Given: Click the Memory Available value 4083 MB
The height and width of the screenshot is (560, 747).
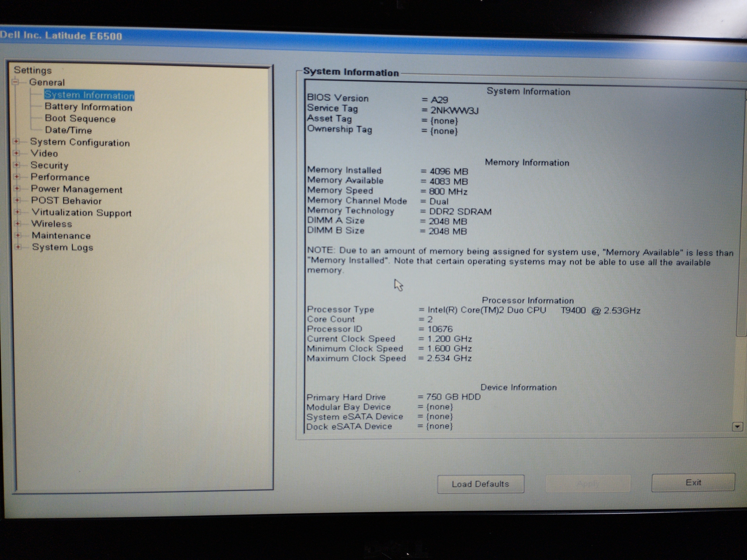Looking at the screenshot, I should pyautogui.click(x=449, y=182).
